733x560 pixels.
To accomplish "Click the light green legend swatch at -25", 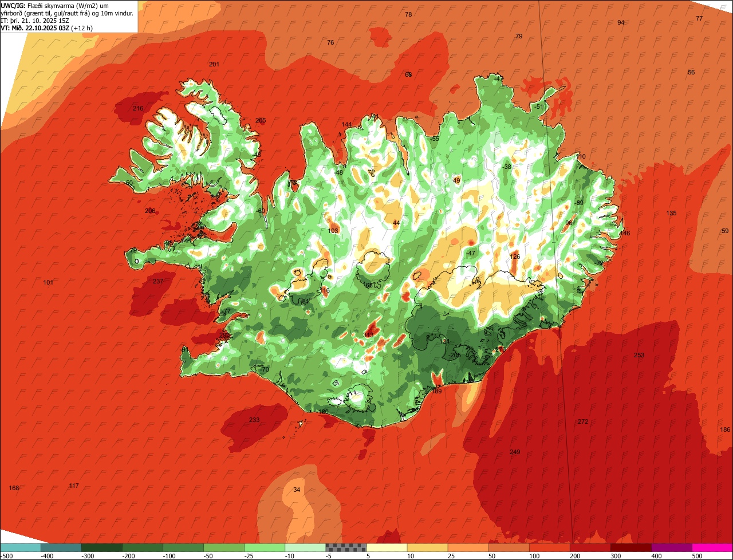I will [x=264, y=547].
